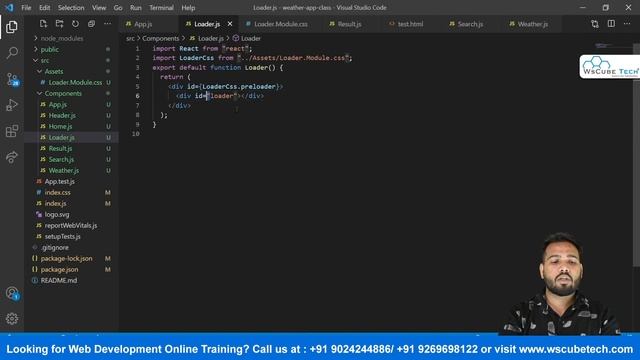The height and width of the screenshot is (360, 640).
Task: Open the Search view in activity bar
Action: [12, 53]
